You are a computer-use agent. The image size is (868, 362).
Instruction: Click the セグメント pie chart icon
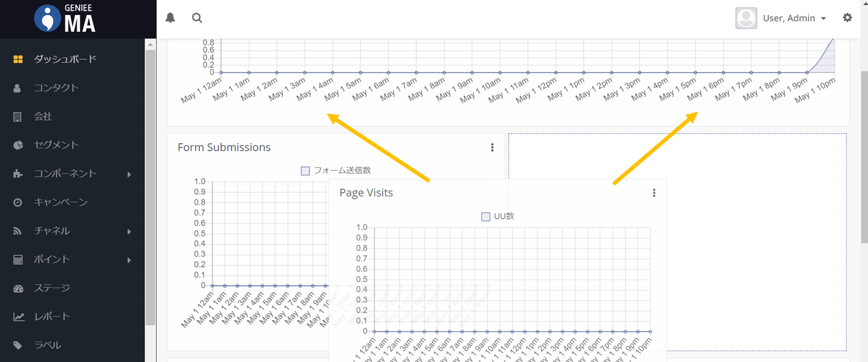[18, 145]
